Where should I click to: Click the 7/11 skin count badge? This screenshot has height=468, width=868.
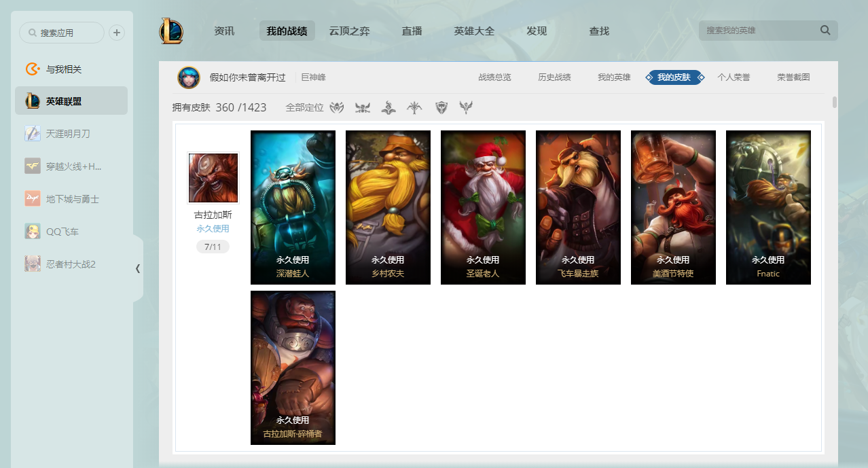(213, 247)
